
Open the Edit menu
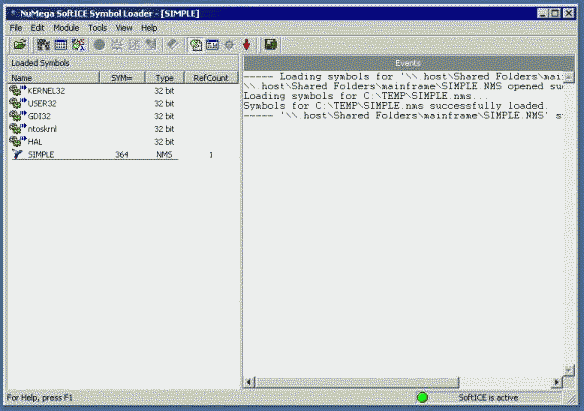(x=37, y=28)
